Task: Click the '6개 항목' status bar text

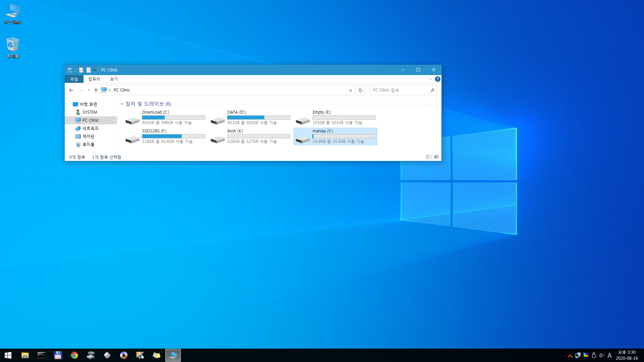Action: (77, 157)
